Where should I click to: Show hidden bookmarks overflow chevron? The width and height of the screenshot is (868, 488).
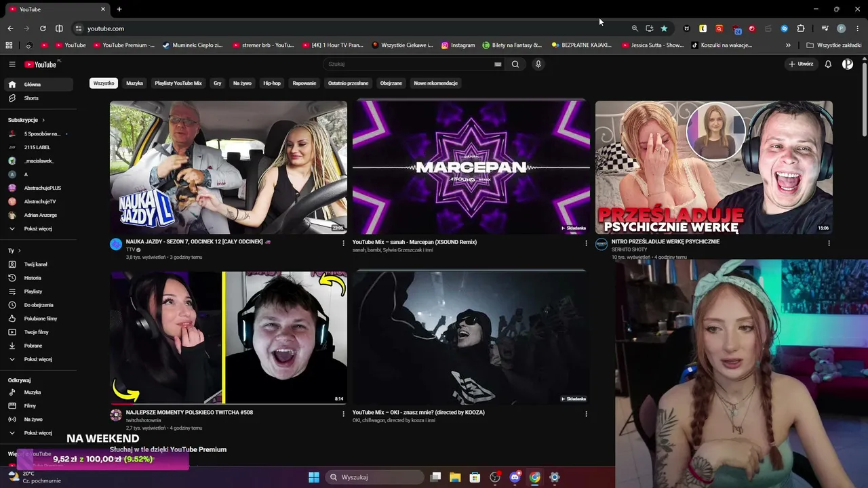point(788,45)
